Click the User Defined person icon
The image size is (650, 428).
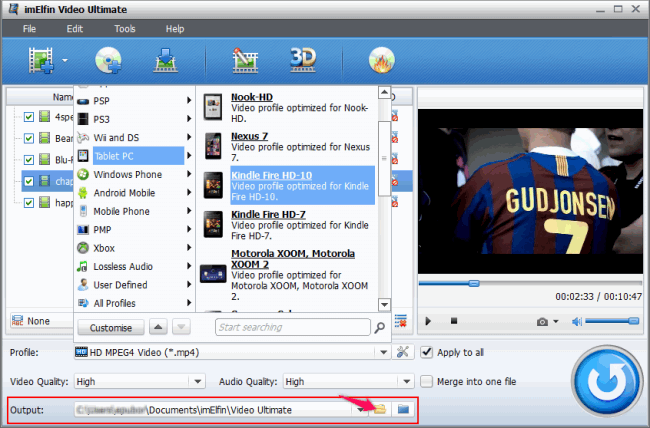point(83,285)
